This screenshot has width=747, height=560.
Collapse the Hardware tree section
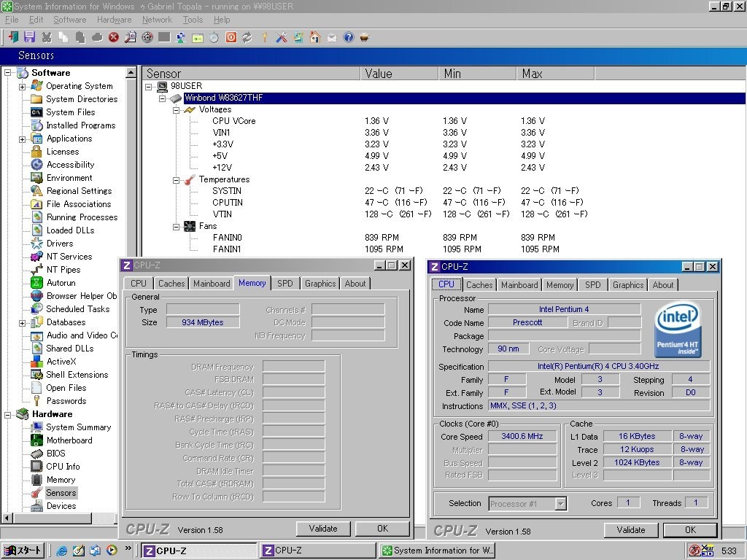[8, 414]
